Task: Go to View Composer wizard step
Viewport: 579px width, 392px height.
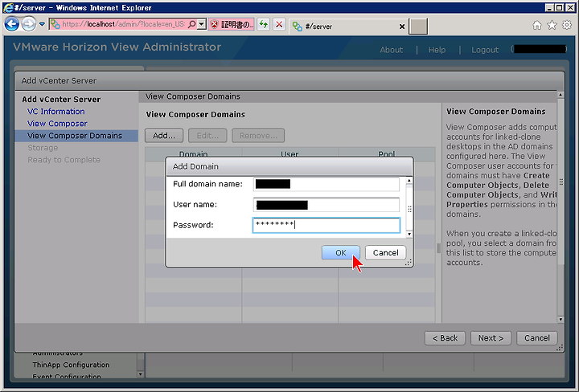Action: tap(57, 124)
